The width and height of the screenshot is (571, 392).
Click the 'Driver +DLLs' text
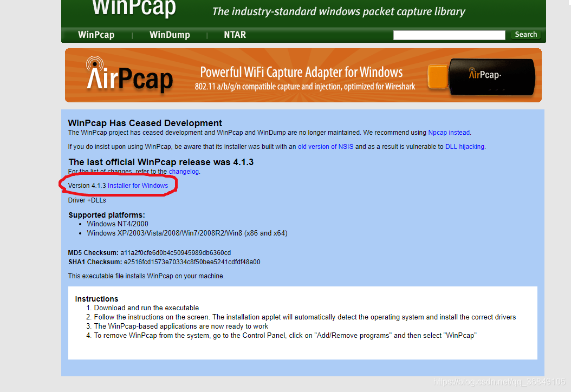pos(87,200)
